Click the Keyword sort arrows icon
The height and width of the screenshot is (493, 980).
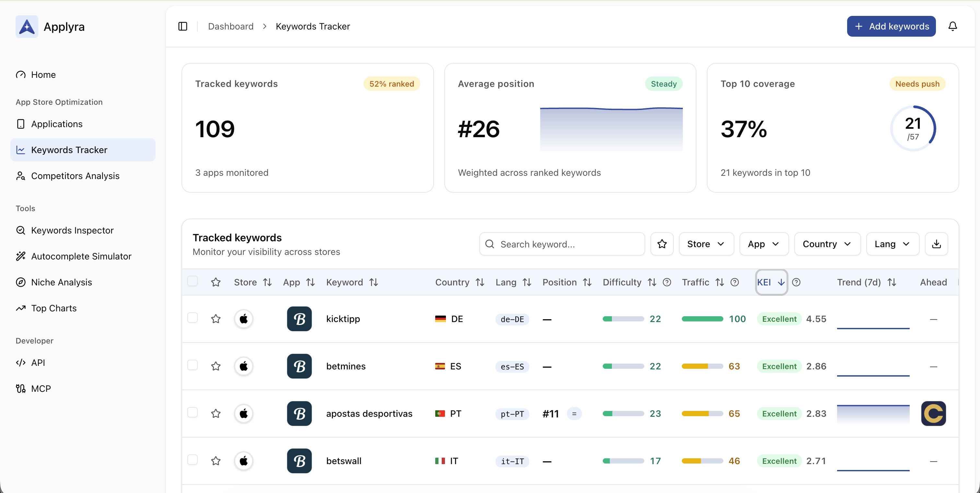[x=374, y=282]
